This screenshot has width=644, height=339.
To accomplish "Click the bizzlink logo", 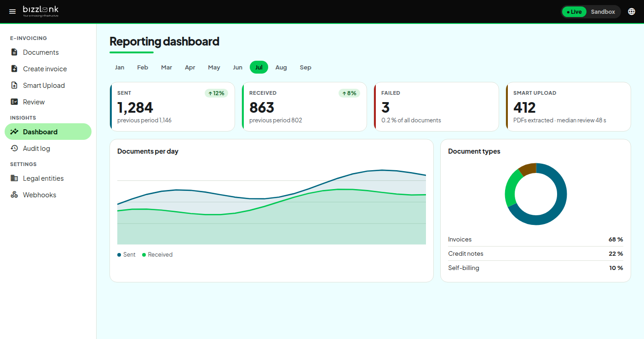I will pos(41,11).
